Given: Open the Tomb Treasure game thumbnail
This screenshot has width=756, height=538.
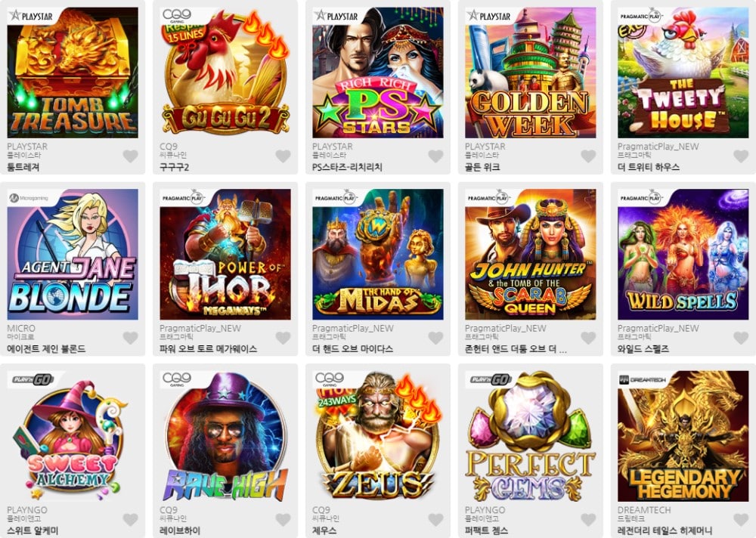Looking at the screenshot, I should 73,73.
